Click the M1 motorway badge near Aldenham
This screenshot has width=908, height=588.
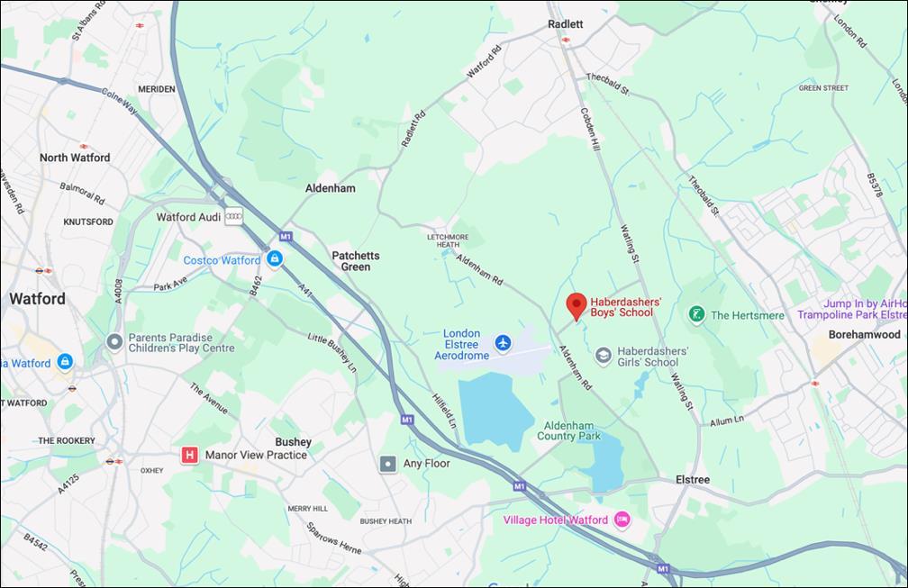pos(286,236)
